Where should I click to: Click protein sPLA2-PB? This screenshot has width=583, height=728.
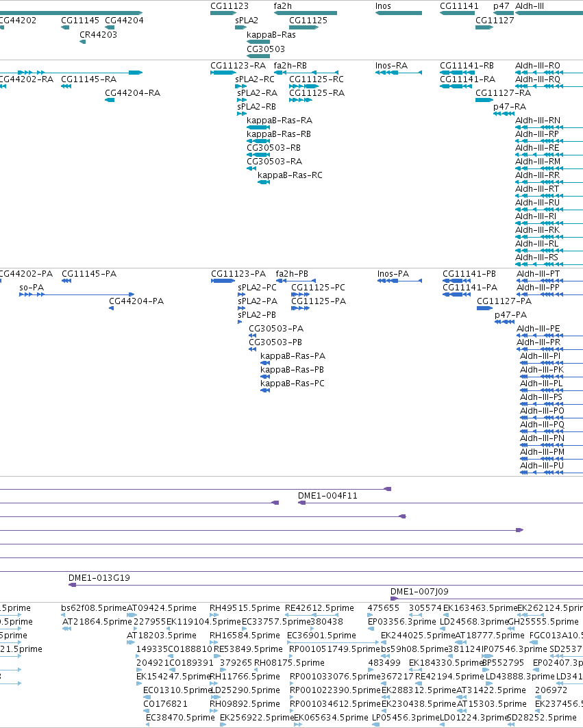point(257,315)
